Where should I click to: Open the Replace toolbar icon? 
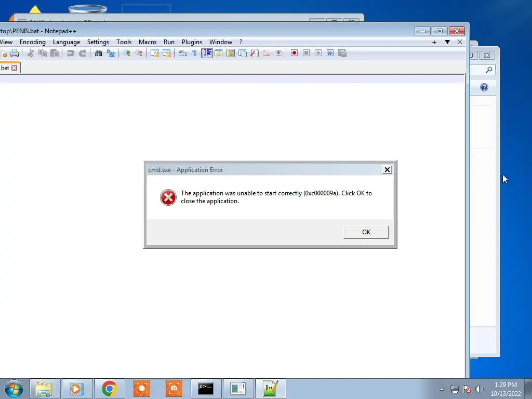(111, 54)
